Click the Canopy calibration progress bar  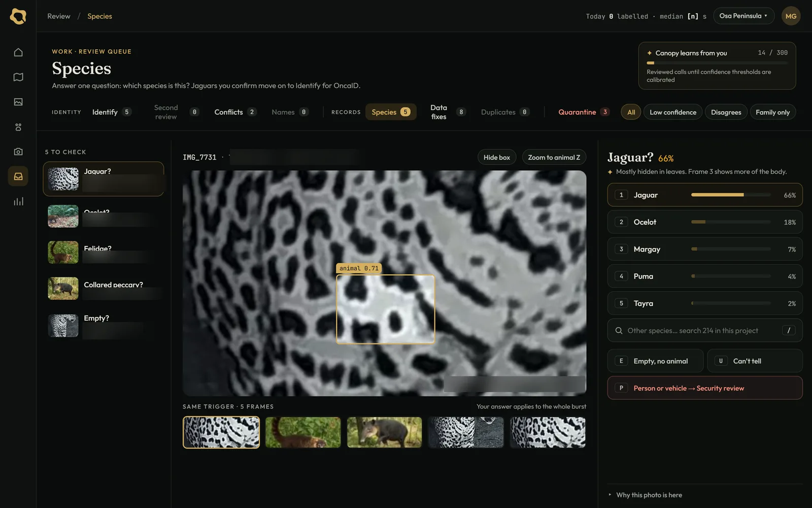pyautogui.click(x=717, y=63)
